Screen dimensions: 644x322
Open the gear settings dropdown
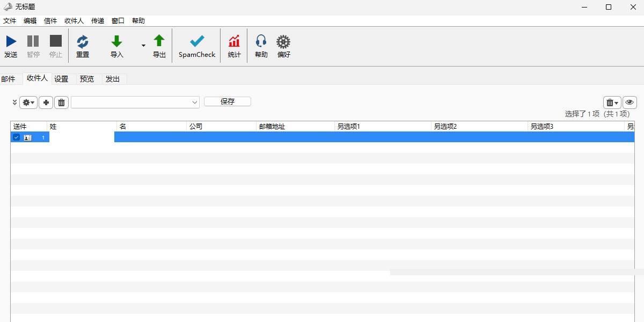coord(28,102)
